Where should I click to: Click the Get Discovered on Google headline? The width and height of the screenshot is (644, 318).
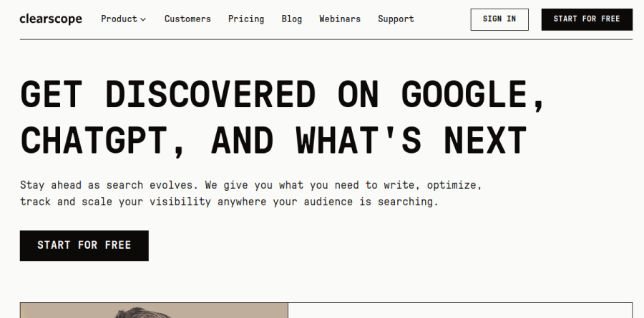tap(282, 118)
